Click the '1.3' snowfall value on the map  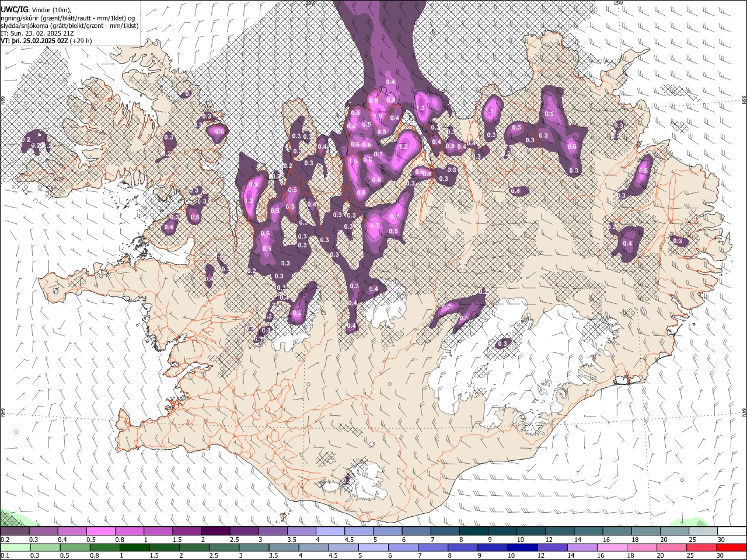tap(421, 108)
